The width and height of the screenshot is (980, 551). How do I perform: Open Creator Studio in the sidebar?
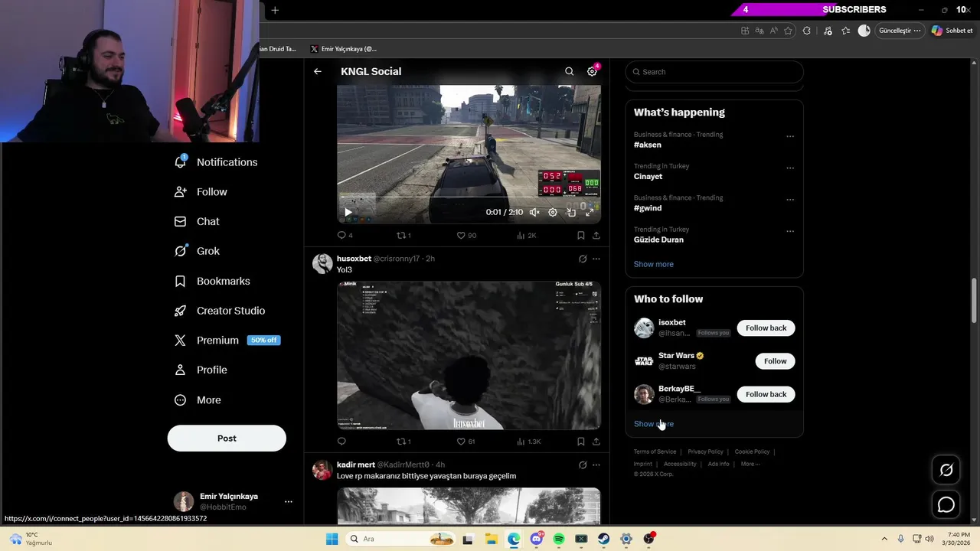tap(220, 311)
